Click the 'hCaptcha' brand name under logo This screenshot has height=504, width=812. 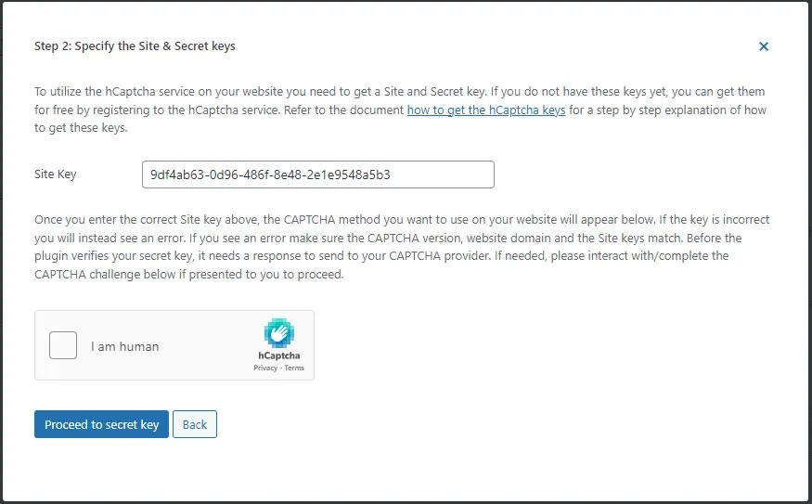279,355
